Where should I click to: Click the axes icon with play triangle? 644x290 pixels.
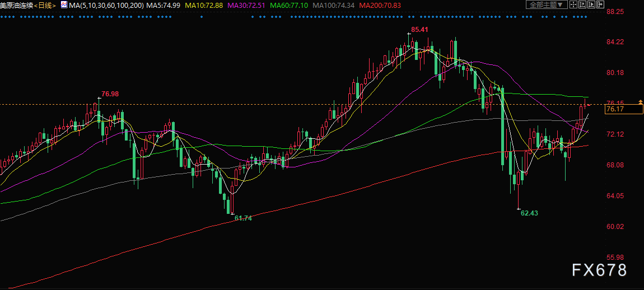(x=591, y=4)
